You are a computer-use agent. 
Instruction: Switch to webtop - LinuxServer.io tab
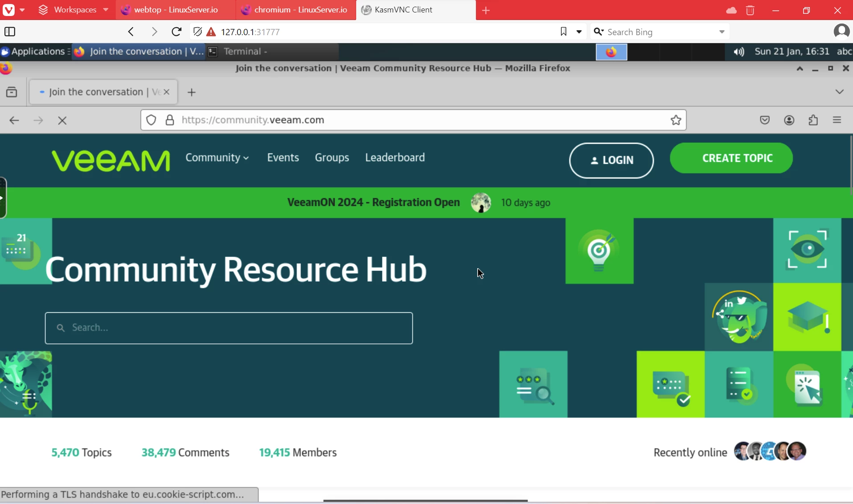(x=176, y=10)
